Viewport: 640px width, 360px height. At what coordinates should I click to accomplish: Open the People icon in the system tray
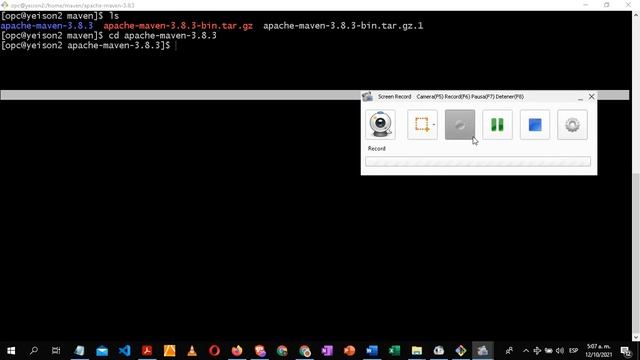509,351
